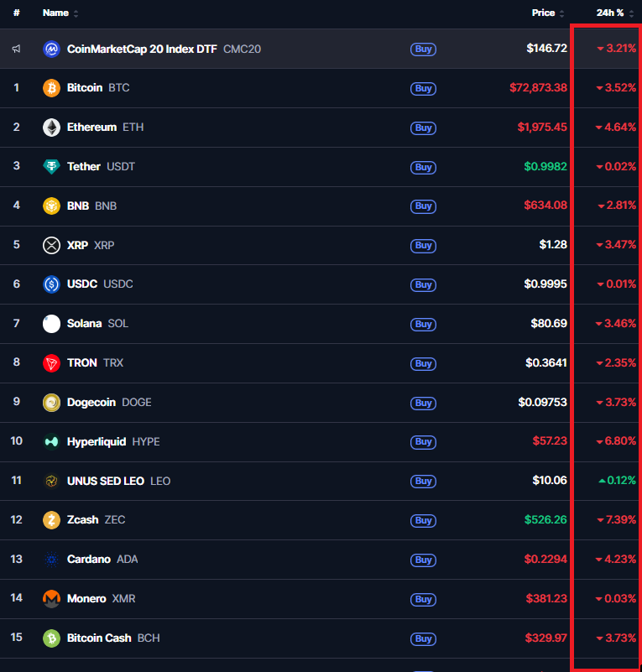
Task: Sort by the # rank header
Action: click(x=16, y=13)
